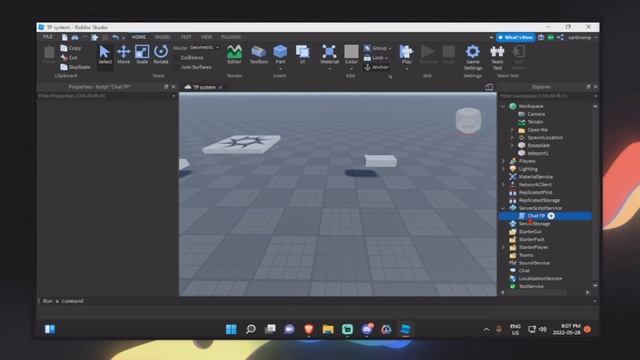The height and width of the screenshot is (360, 640).
Task: Open the Geometric mode dropdown
Action: click(x=204, y=48)
